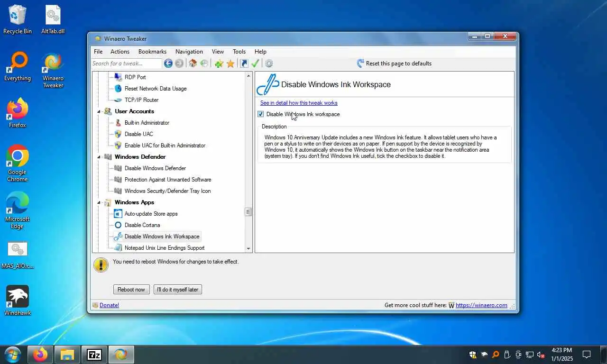Select Disable Cortana in the tree

pos(142,225)
